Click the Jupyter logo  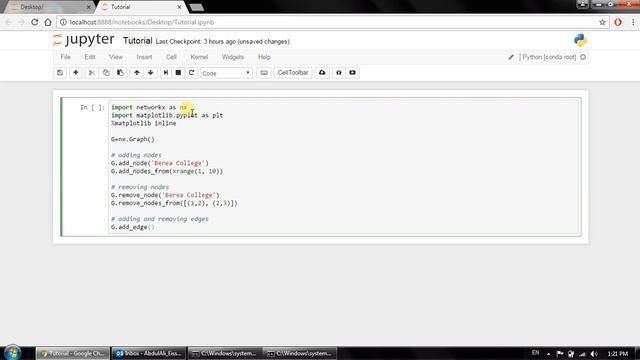tap(84, 40)
